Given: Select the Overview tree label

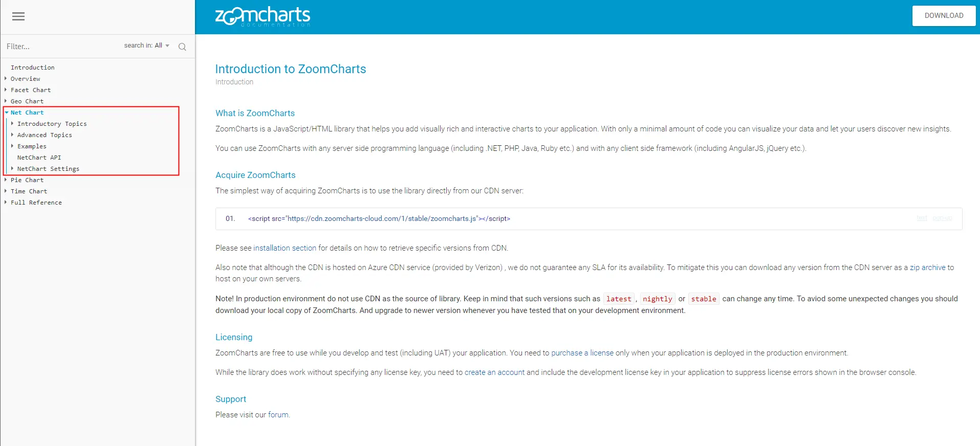Looking at the screenshot, I should (x=26, y=79).
